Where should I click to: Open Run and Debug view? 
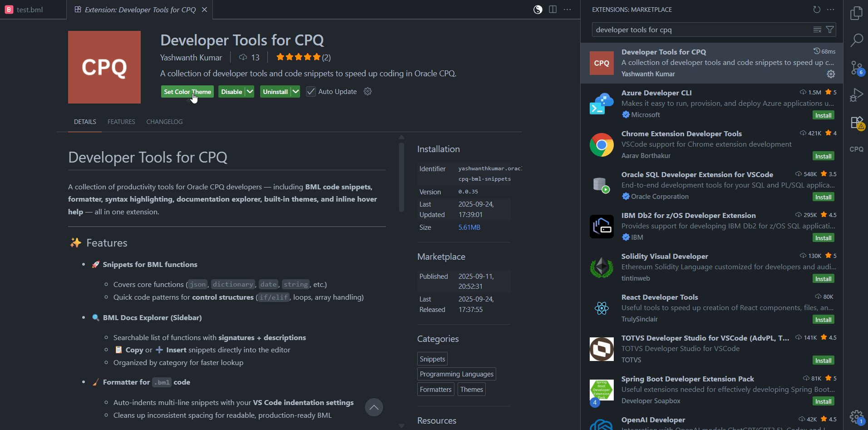pyautogui.click(x=856, y=95)
